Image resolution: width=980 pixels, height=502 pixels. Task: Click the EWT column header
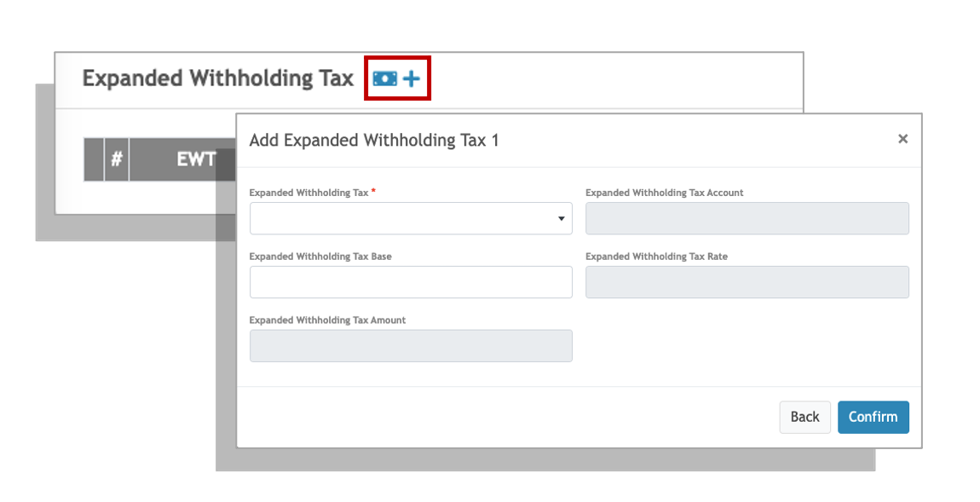tap(196, 159)
